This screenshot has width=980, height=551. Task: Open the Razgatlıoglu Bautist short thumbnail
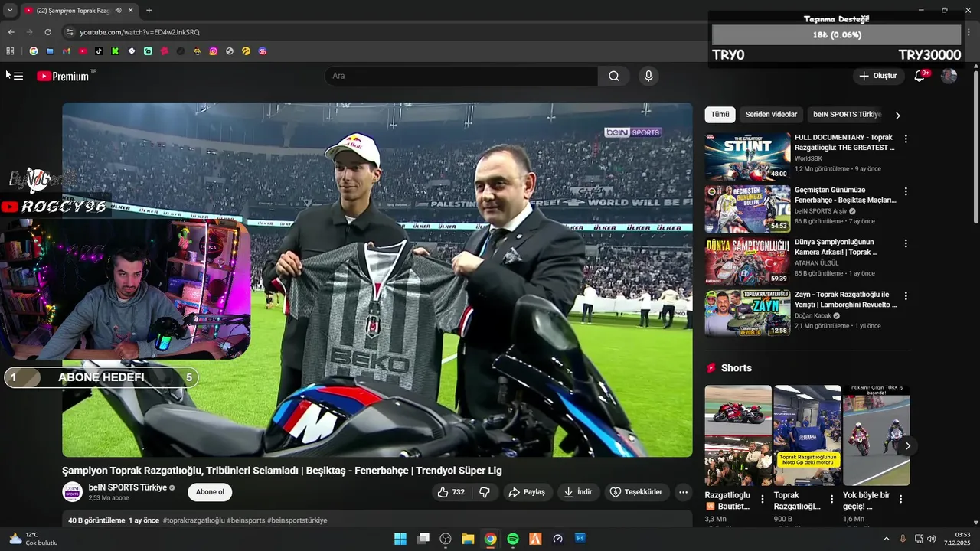[738, 435]
